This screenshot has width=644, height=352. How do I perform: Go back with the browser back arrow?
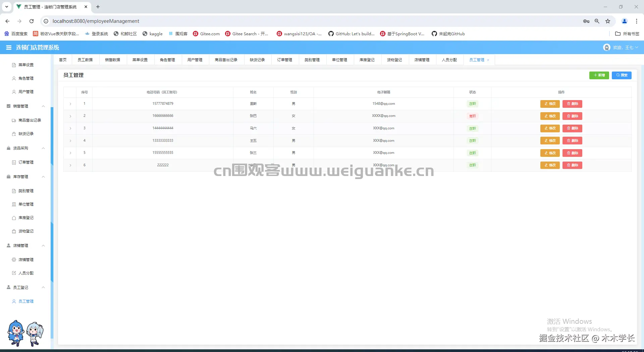click(x=7, y=21)
